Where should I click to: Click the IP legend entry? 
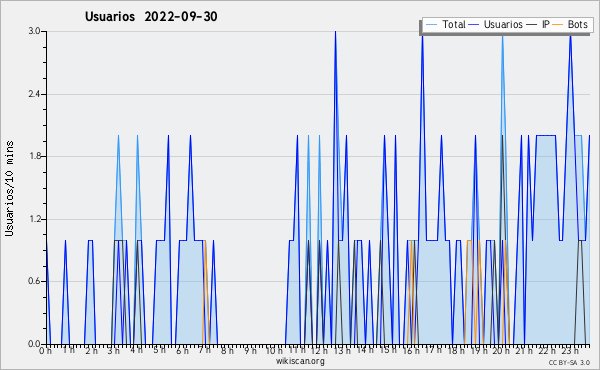click(x=538, y=24)
